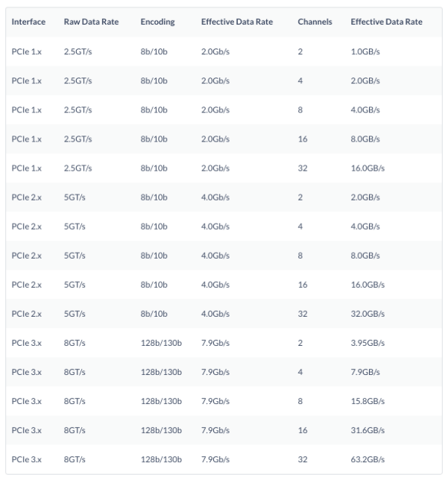Click 8GT/s raw rate in the last row

pyautogui.click(x=75, y=459)
